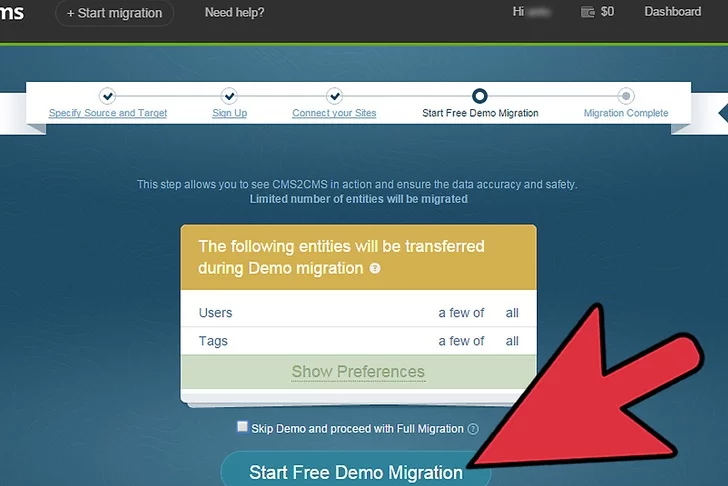The image size is (728, 486).
Task: Select the Tags entity row
Action: (x=358, y=341)
